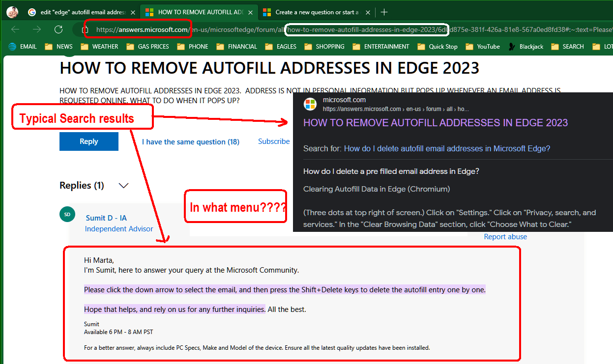613x364 pixels.
Task: Click I have the same question (18)
Action: click(191, 142)
